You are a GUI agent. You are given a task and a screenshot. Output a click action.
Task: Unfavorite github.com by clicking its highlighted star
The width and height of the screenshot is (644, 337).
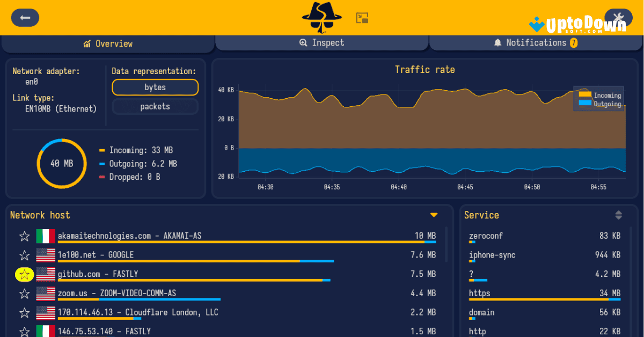point(24,274)
